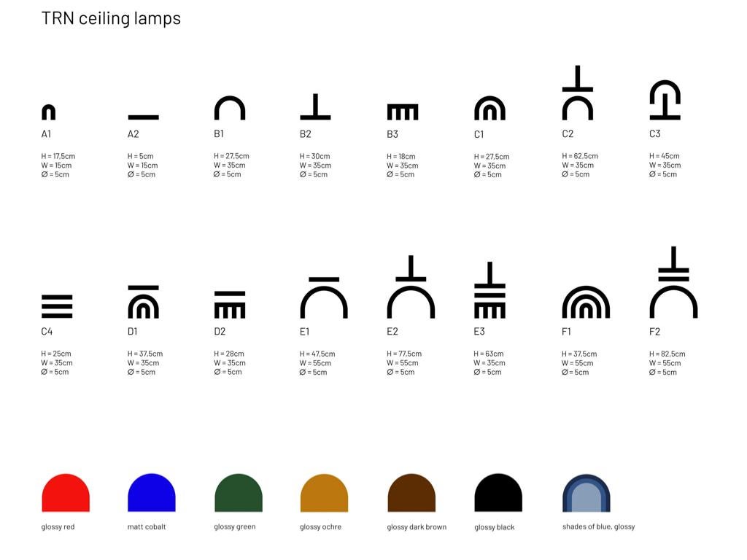Select the F1 triple arch lamp icon

point(586,303)
